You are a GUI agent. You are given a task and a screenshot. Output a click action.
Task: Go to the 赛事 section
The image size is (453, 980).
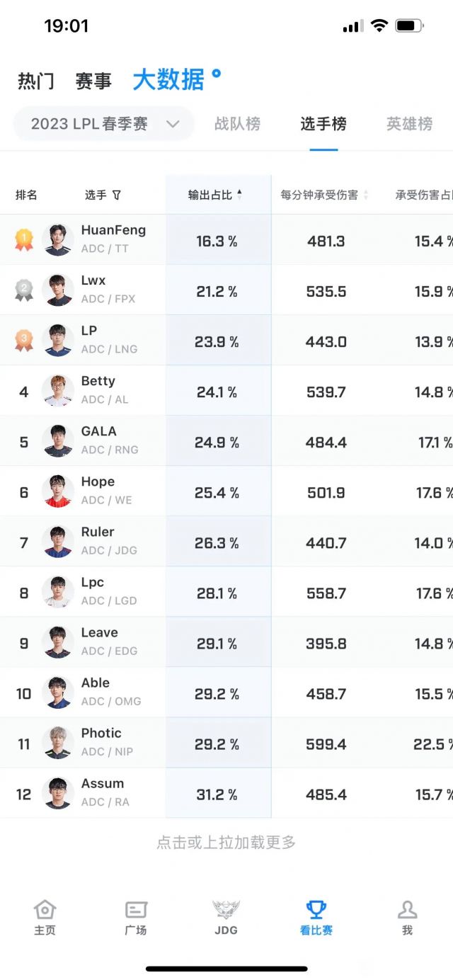pos(93,81)
